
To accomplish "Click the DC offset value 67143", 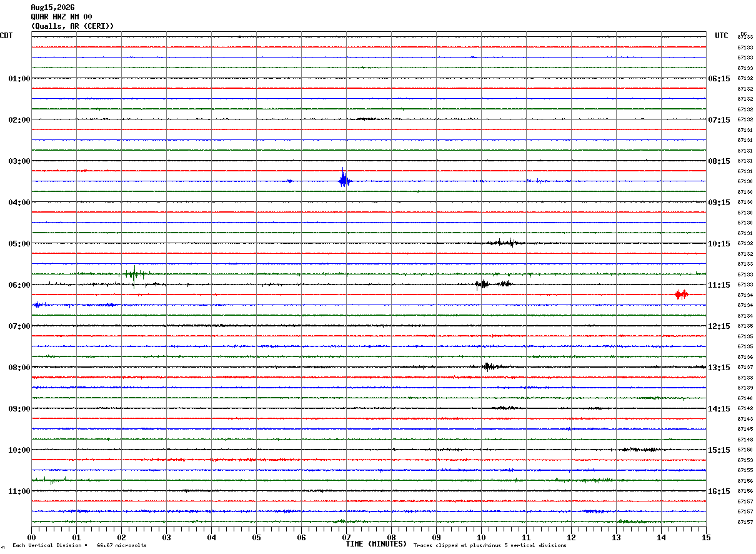I will click(745, 419).
